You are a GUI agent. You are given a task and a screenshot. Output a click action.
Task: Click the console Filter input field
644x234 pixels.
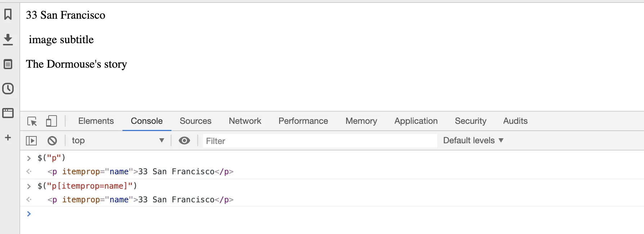coord(320,141)
